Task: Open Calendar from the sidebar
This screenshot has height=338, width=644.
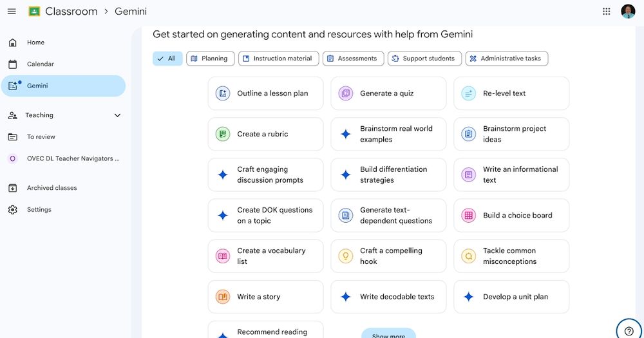Action: (40, 64)
